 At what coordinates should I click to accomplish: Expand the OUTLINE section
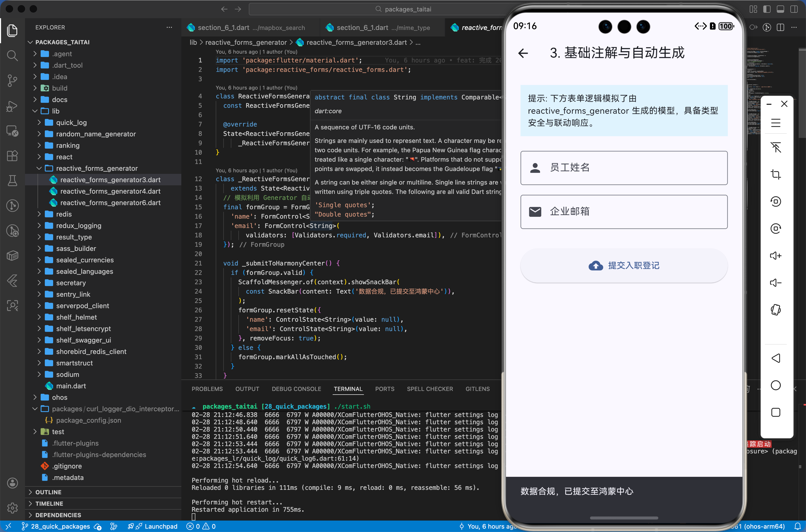coord(48,492)
